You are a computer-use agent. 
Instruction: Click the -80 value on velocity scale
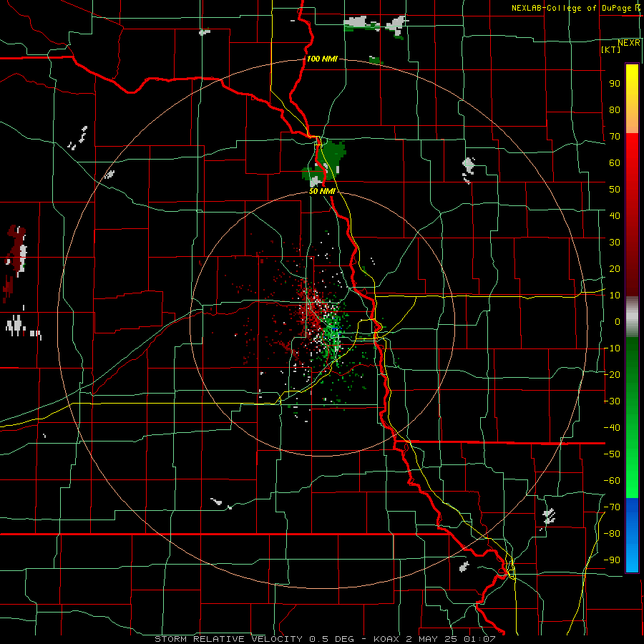[612, 534]
